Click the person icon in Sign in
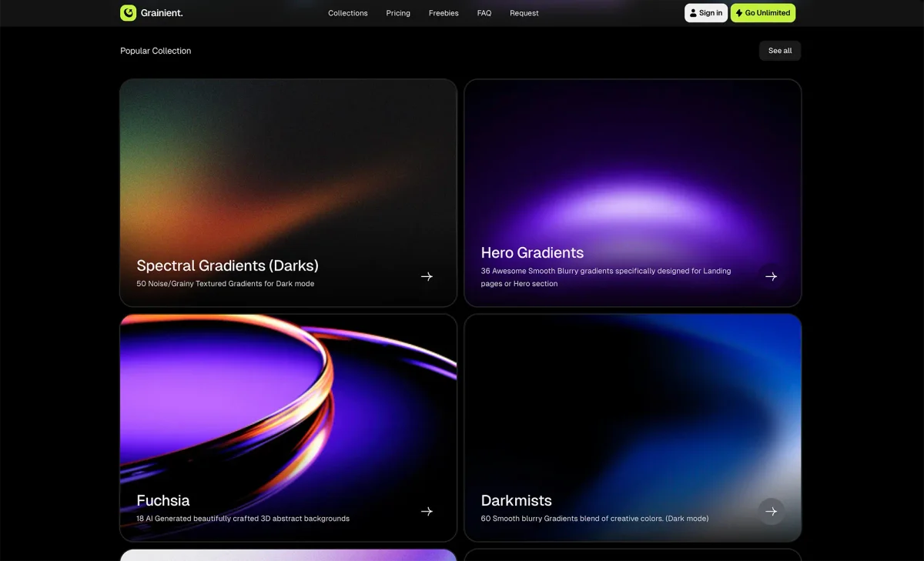 (x=693, y=13)
